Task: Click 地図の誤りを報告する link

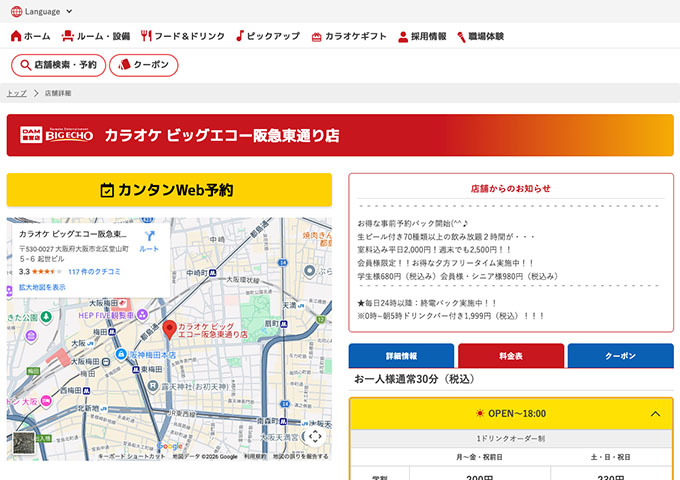Action: (x=300, y=457)
